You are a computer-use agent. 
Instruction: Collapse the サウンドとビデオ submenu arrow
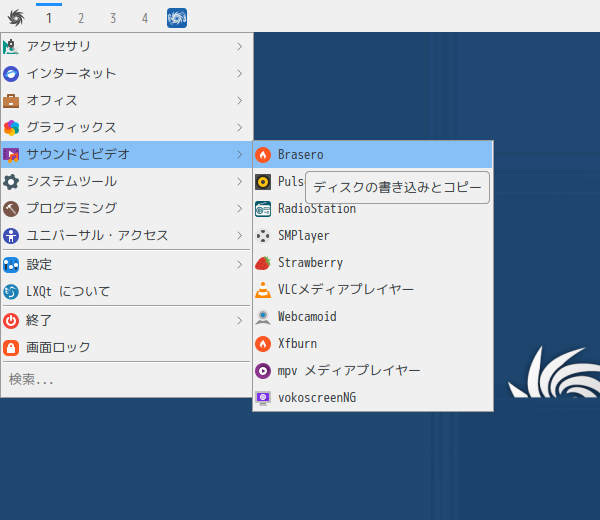pos(240,155)
